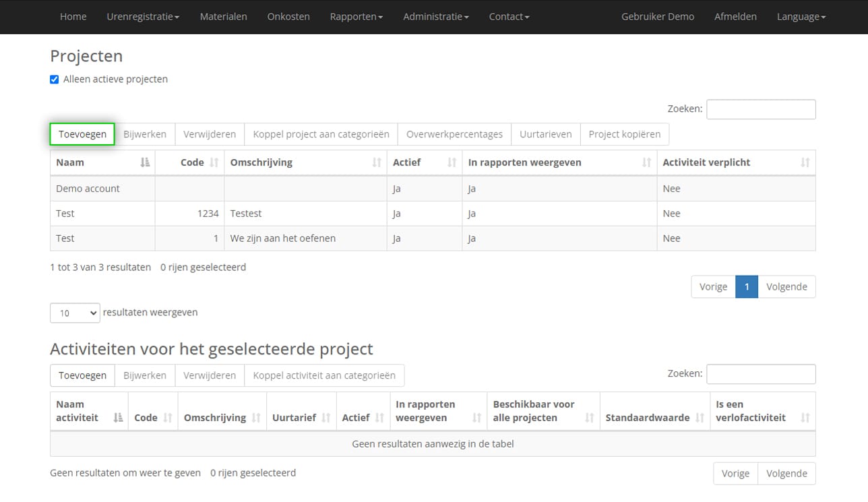Sort projects using the Code sort arrows
The width and height of the screenshot is (868, 502).
(214, 162)
